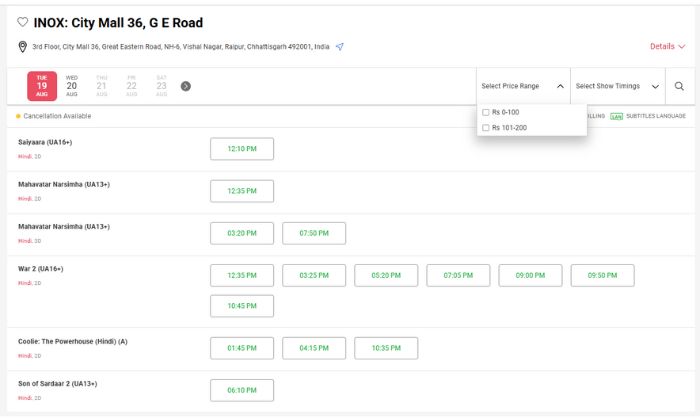Open War 2 (UA16+) movie title
This screenshot has width=700, height=420.
tap(41, 269)
